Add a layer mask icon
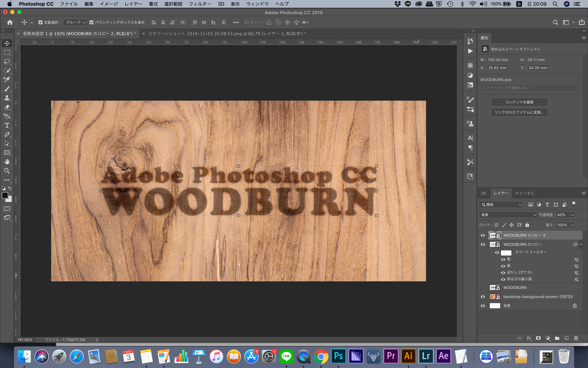 (538, 338)
